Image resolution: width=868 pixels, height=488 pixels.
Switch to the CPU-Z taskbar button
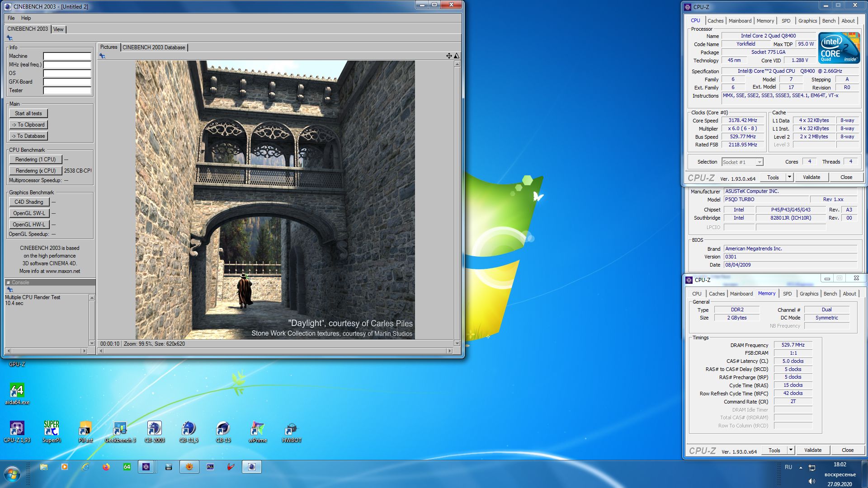146,467
